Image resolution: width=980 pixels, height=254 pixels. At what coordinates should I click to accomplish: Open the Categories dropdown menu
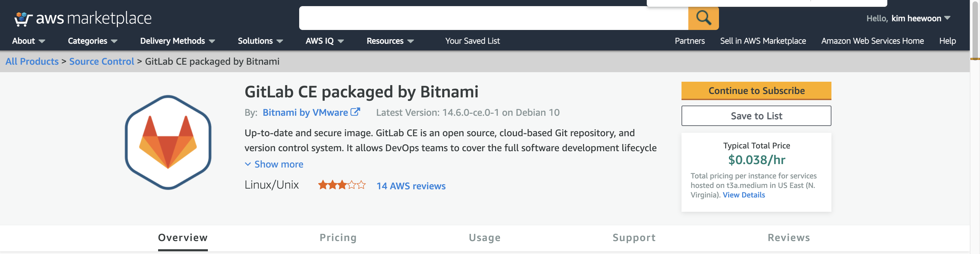[x=92, y=41]
